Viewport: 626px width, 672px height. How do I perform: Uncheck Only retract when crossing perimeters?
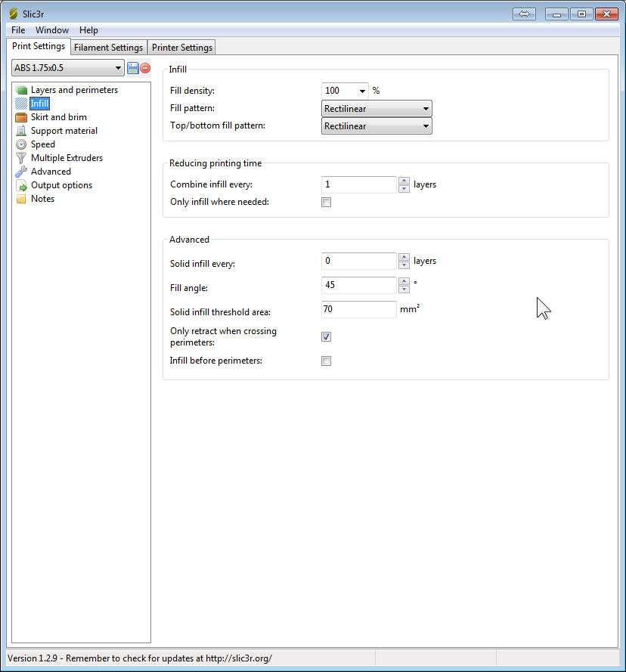click(x=327, y=337)
